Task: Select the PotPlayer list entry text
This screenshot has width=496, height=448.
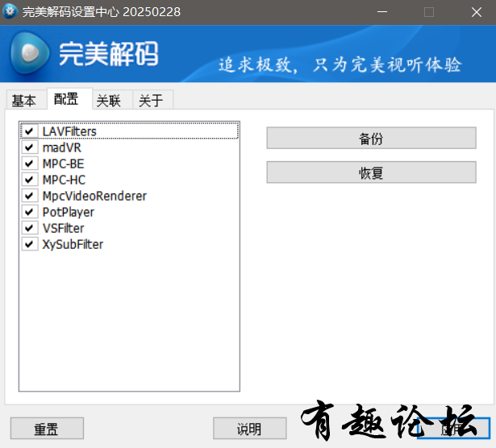Action: click(x=69, y=212)
